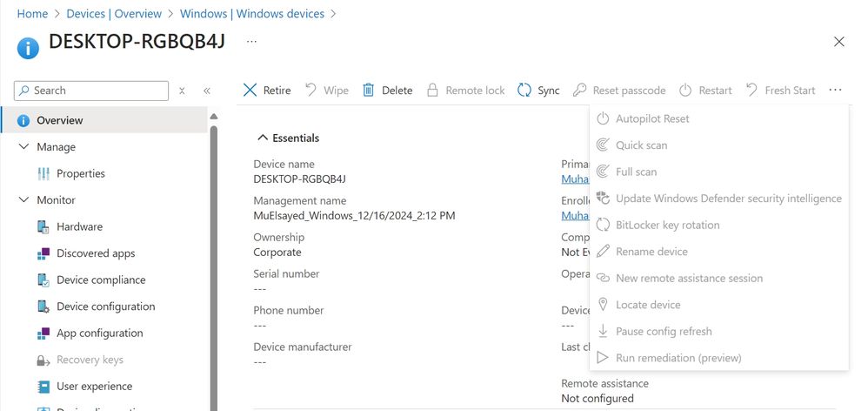Click the Sync arrows icon
The width and height of the screenshot is (868, 411).
click(x=524, y=91)
